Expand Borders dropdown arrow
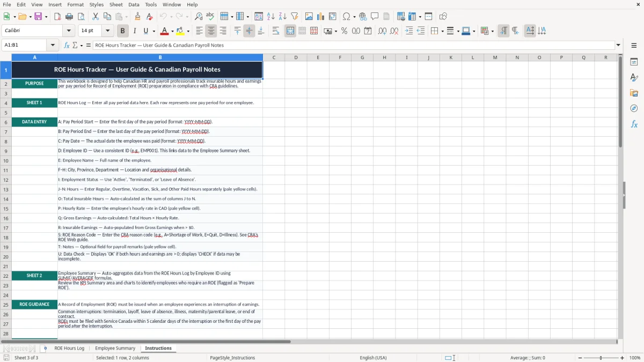644x362 pixels. (442, 31)
